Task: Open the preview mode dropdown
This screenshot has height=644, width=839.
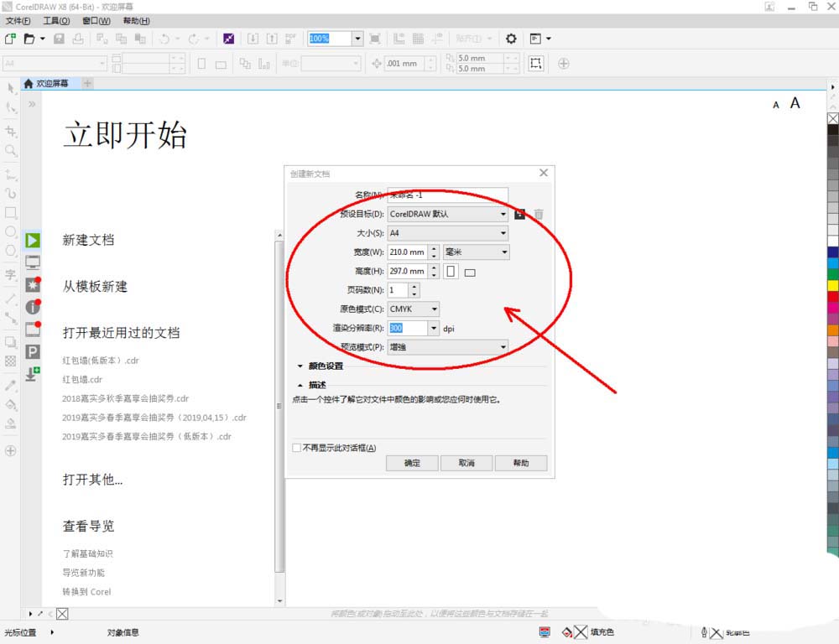Action: [x=448, y=347]
